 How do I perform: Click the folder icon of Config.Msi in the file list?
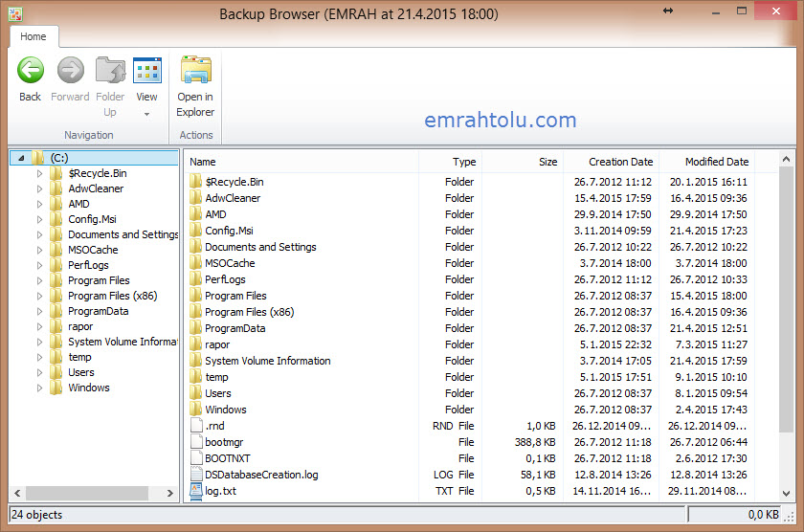195,231
